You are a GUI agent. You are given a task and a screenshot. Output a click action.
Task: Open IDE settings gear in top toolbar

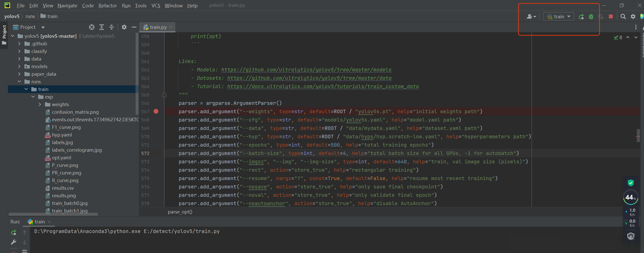coord(633,17)
